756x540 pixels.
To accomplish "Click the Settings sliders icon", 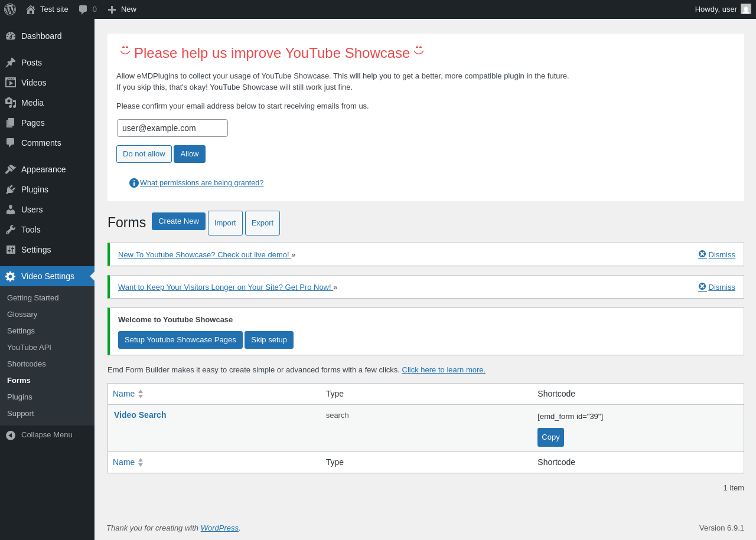I will [x=11, y=250].
